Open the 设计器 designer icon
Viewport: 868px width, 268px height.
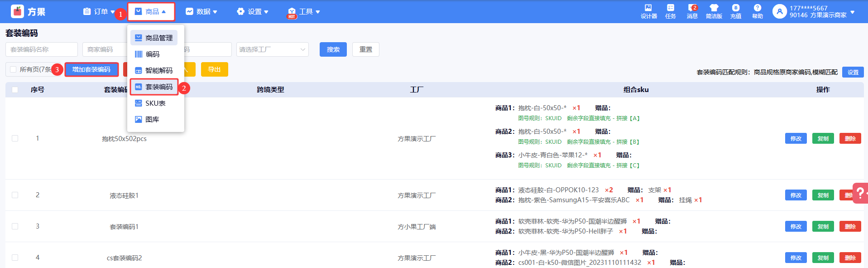coord(648,8)
